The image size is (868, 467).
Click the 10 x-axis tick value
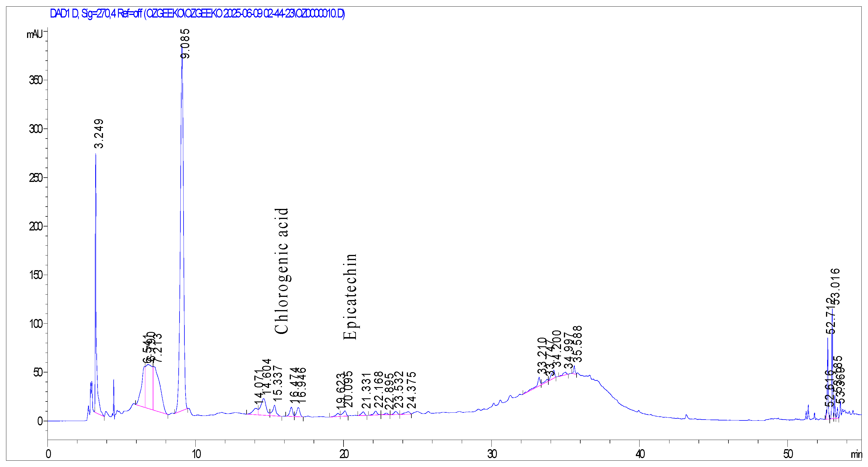coord(196,454)
